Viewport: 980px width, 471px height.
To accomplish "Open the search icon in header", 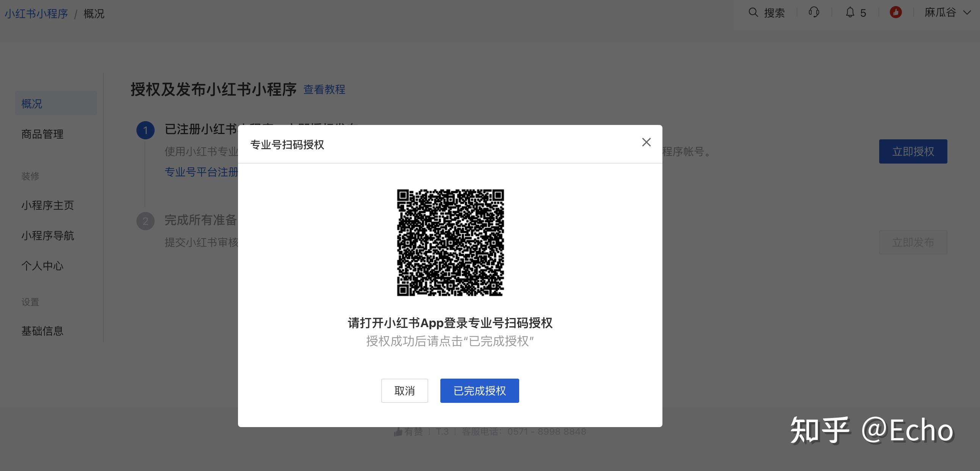I will 753,12.
